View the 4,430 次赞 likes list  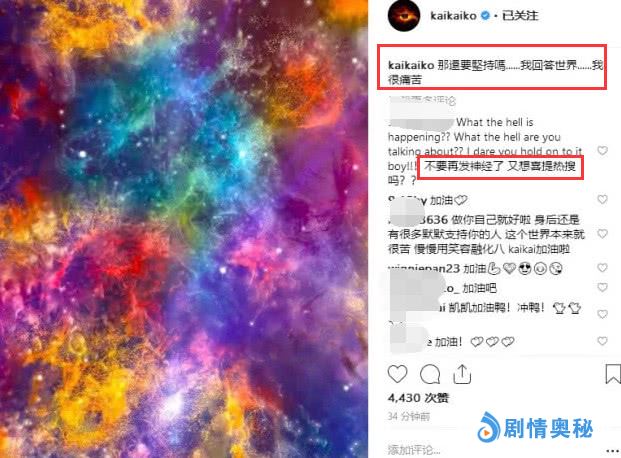[x=418, y=398]
